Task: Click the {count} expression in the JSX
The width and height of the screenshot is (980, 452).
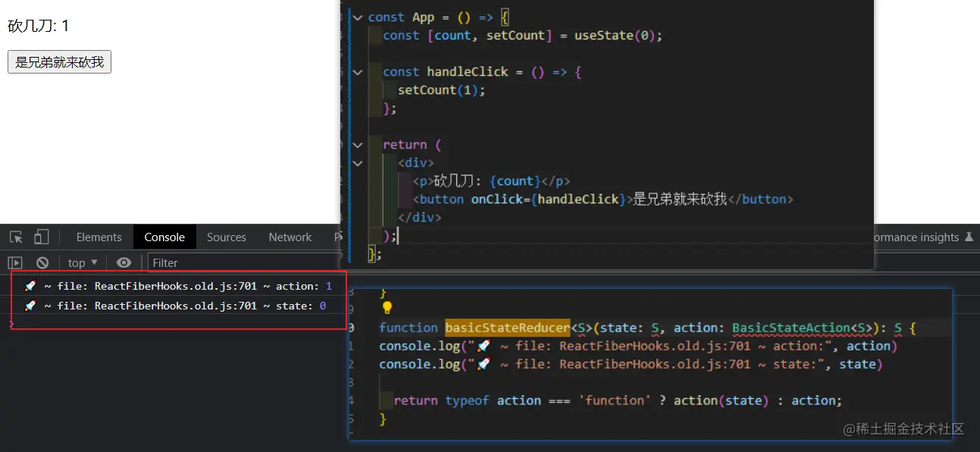Action: pos(515,180)
